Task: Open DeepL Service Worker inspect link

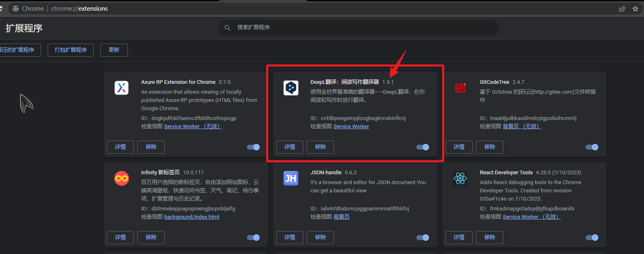Action: point(351,127)
